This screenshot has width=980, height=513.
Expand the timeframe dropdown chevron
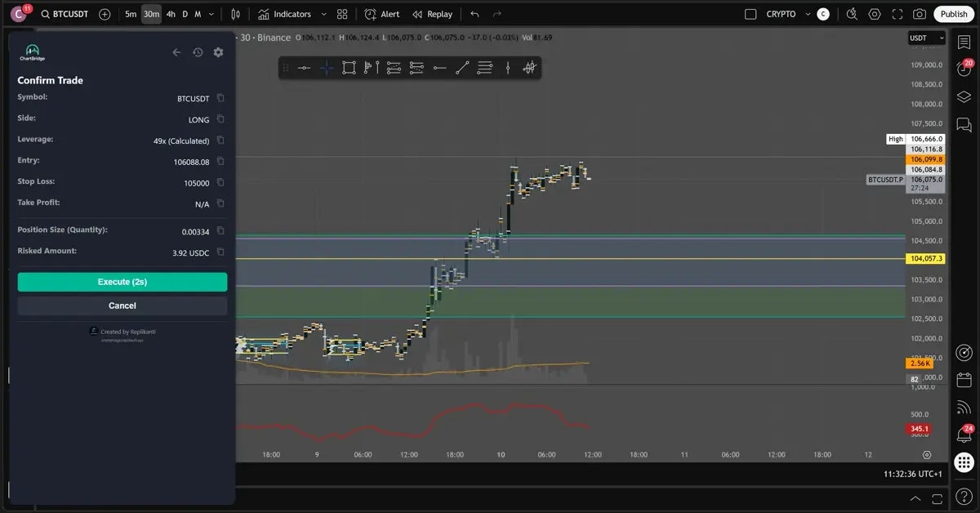point(210,14)
